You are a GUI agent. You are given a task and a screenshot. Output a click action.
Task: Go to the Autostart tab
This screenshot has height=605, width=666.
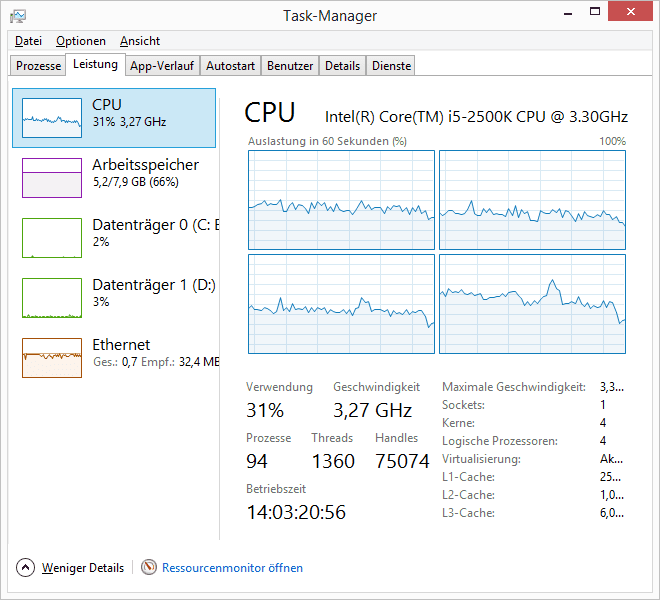(230, 66)
